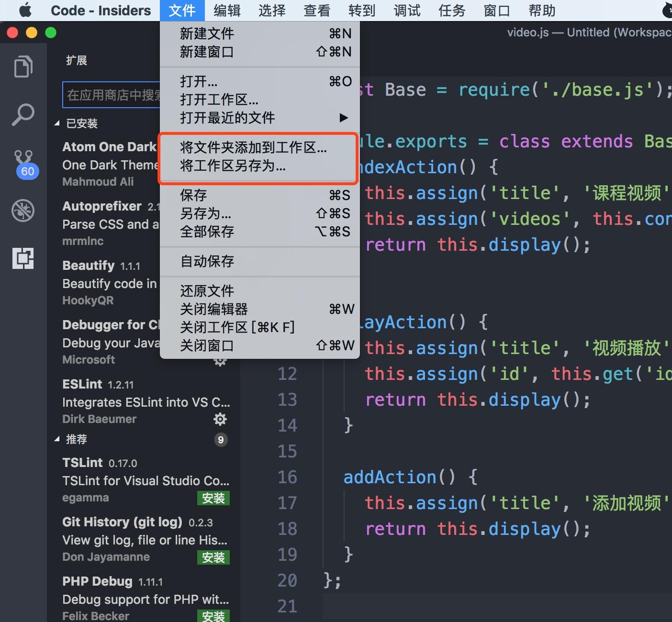Screen dimensions: 672x622
Task: Click 安装 button for Git History
Action: (213, 557)
